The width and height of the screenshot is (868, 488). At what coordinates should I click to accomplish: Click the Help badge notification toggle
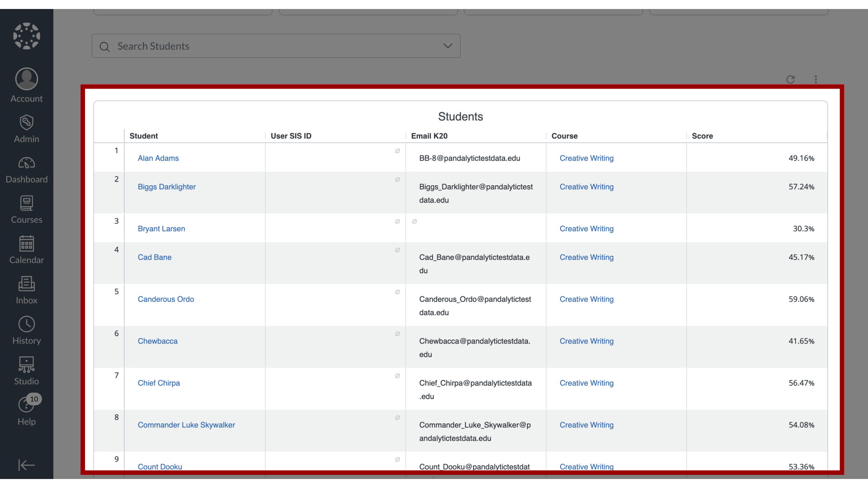pyautogui.click(x=34, y=399)
